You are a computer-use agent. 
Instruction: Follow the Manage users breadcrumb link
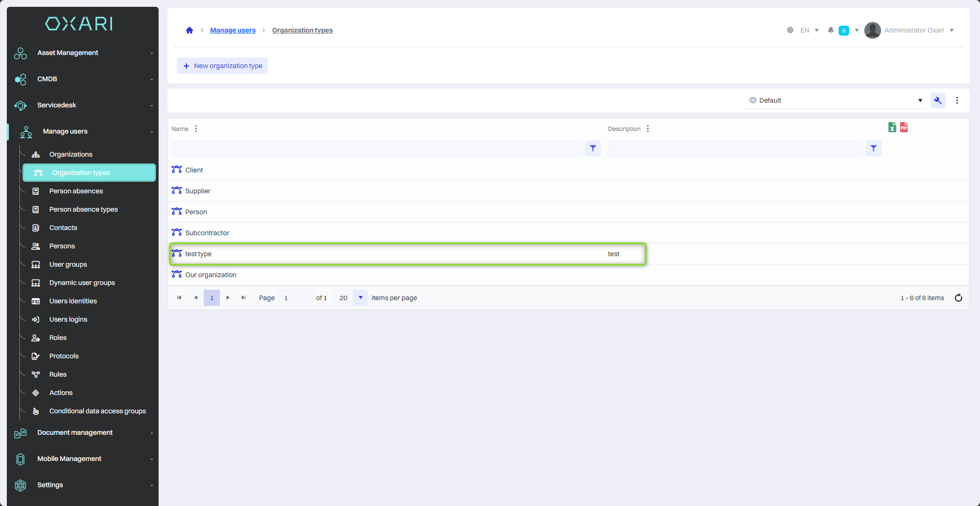(x=232, y=30)
